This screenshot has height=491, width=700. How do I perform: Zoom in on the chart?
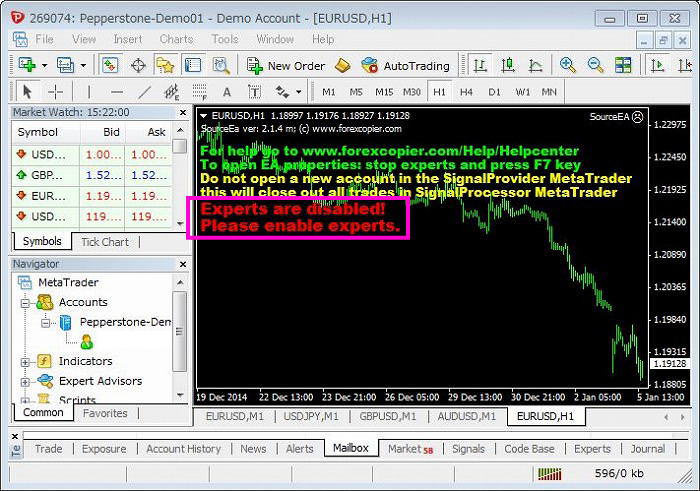point(568,66)
